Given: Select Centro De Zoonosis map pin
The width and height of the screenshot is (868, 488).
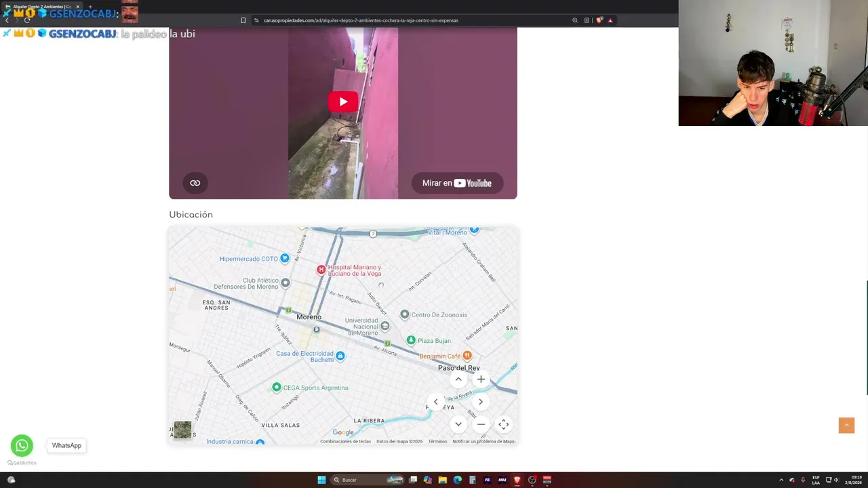Looking at the screenshot, I should click(405, 314).
